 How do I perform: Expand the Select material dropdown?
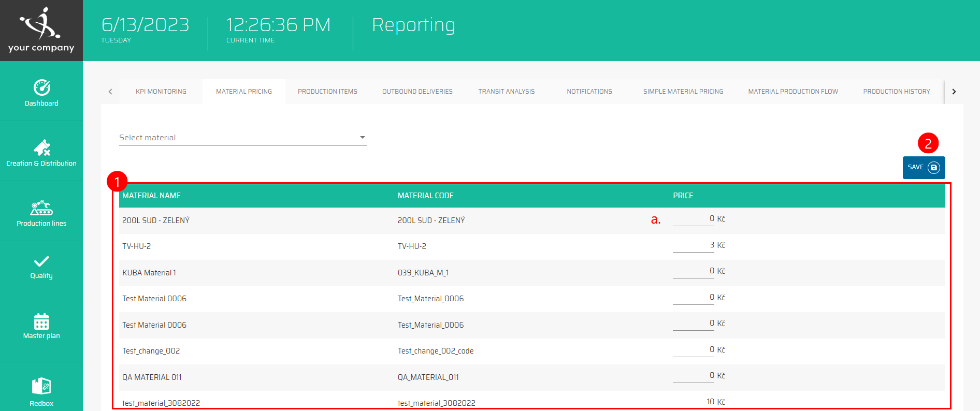pyautogui.click(x=243, y=138)
